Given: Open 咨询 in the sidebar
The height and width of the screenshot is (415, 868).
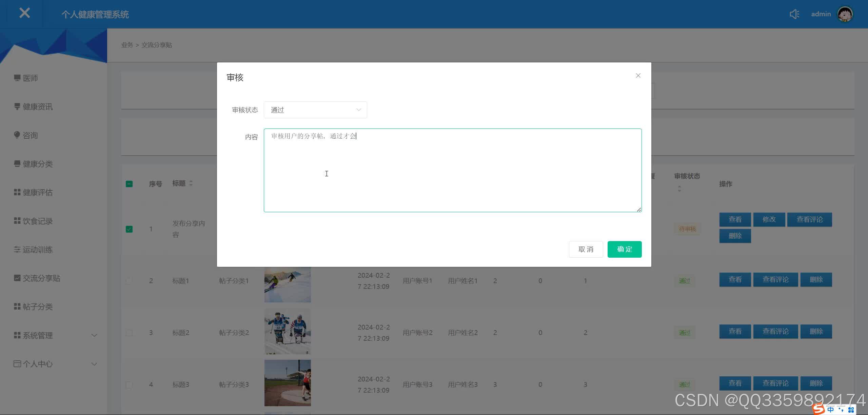Looking at the screenshot, I should [x=30, y=135].
